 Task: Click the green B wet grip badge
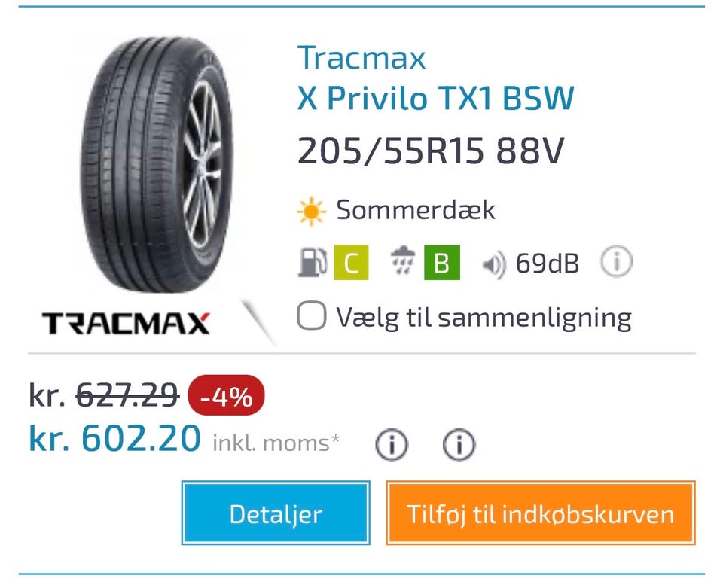[441, 264]
